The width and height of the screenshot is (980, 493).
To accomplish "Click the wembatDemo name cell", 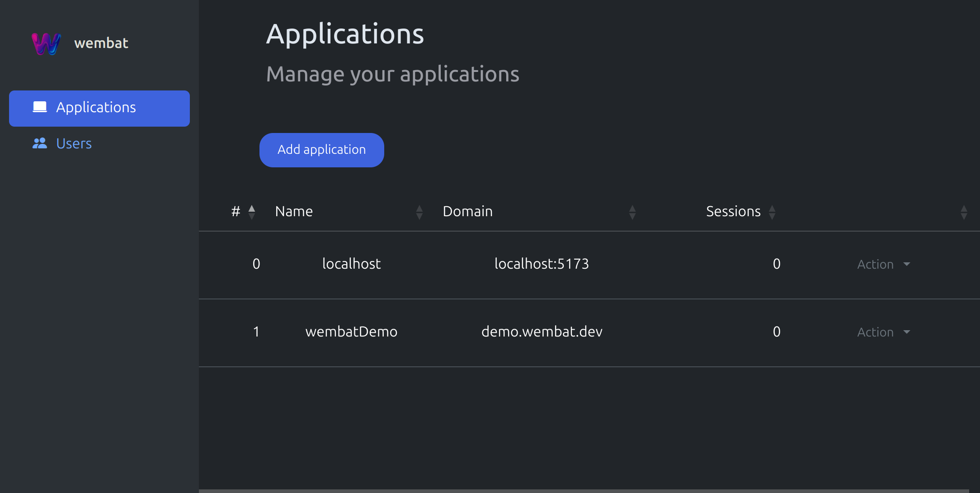I will point(351,332).
